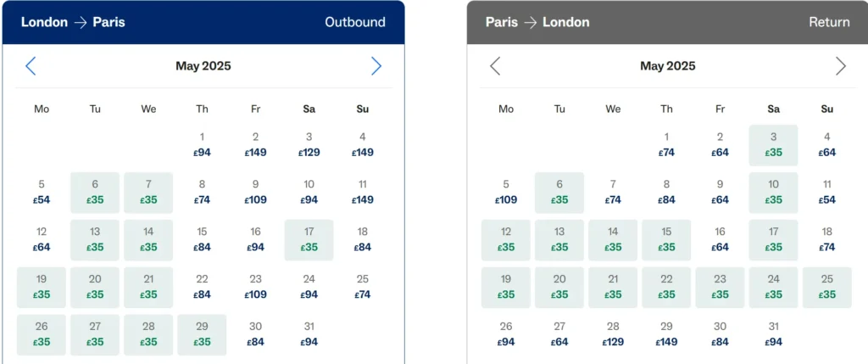Choose outbound May 25 at £74
The image size is (868, 364).
[363, 287]
